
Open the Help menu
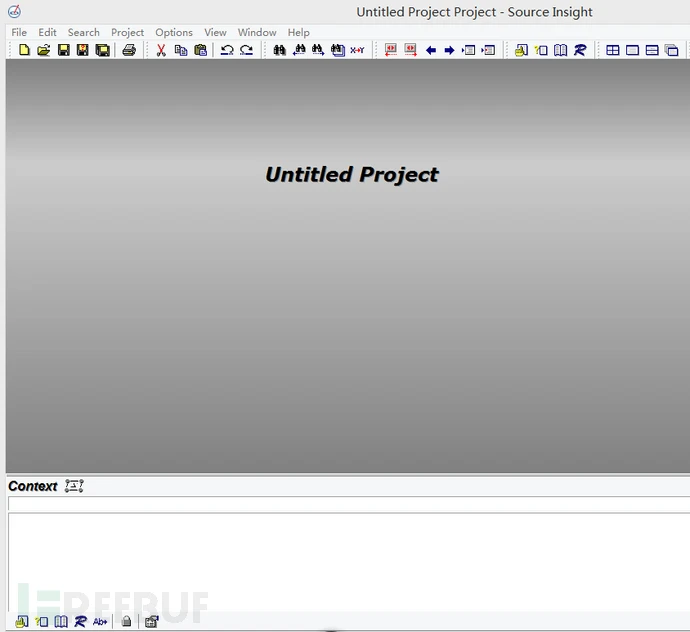click(x=298, y=33)
